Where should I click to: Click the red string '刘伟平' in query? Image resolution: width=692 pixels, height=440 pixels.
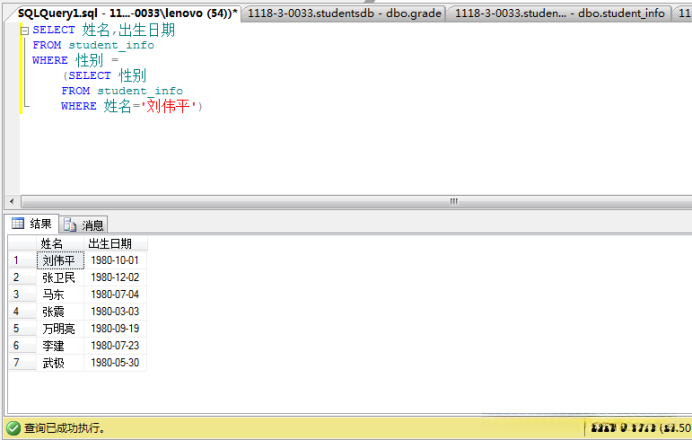[x=168, y=106]
